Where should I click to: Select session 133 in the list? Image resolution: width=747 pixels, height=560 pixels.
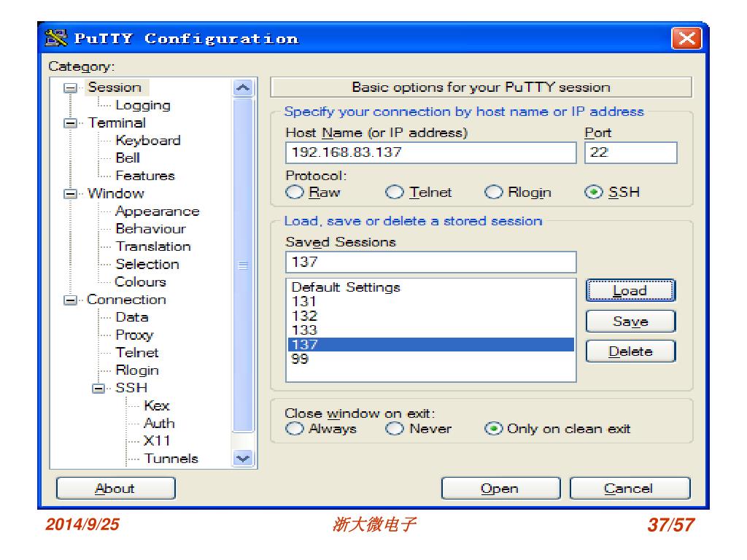(430, 330)
